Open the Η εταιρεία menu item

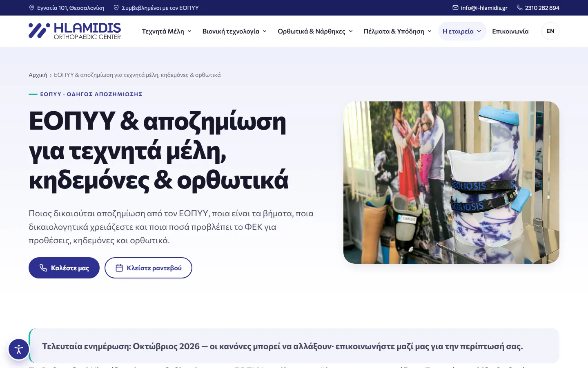462,31
